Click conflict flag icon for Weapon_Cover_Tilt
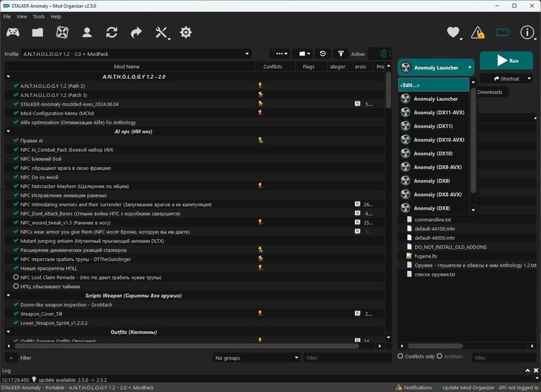This screenshot has height=392, width=541. click(260, 313)
